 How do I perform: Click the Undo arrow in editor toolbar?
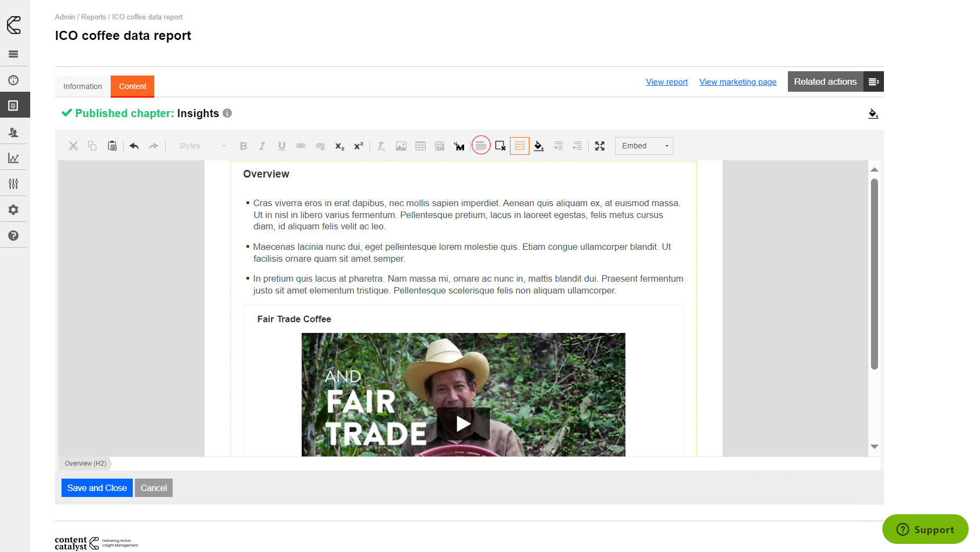134,146
